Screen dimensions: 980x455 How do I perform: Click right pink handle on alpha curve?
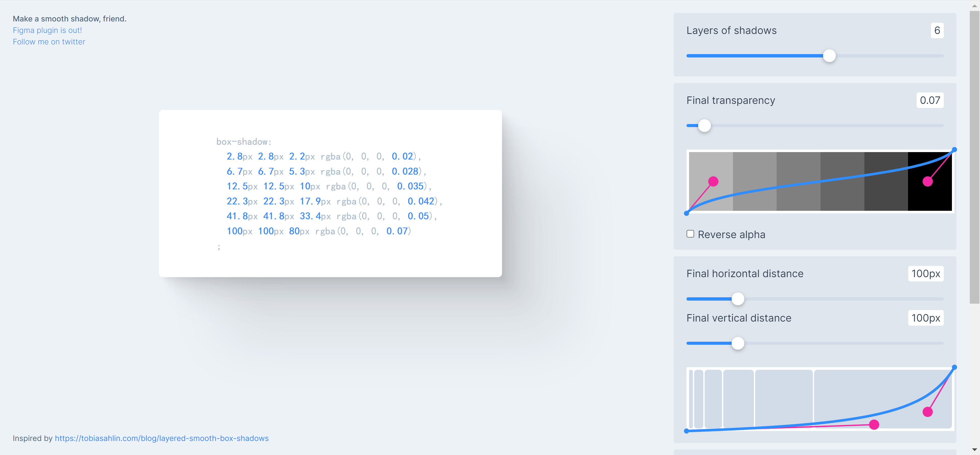[927, 181]
